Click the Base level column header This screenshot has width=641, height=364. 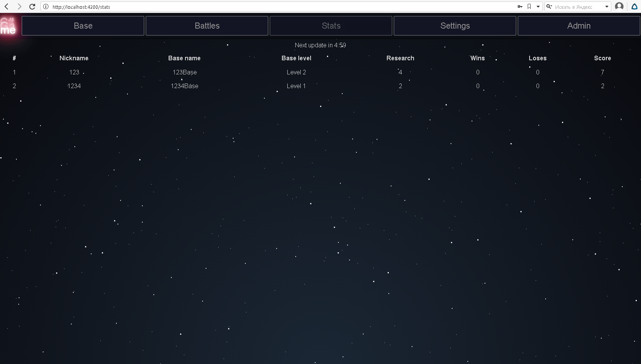point(296,58)
